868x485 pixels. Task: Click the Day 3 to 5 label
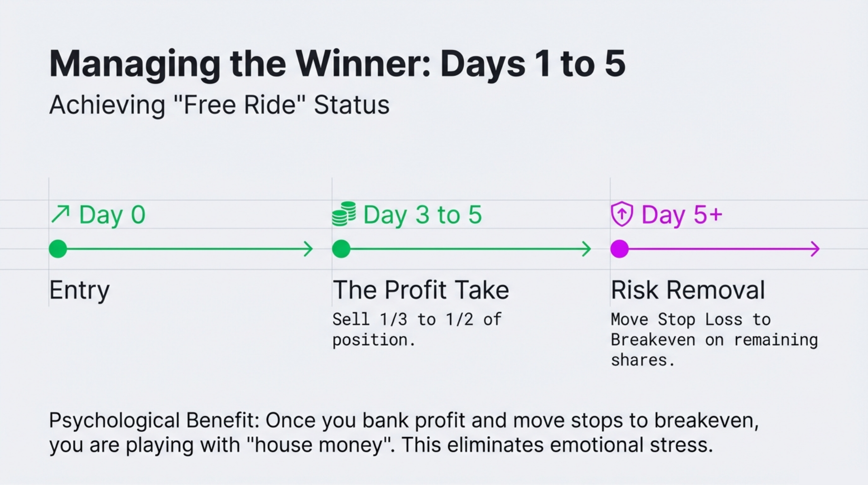(x=422, y=215)
